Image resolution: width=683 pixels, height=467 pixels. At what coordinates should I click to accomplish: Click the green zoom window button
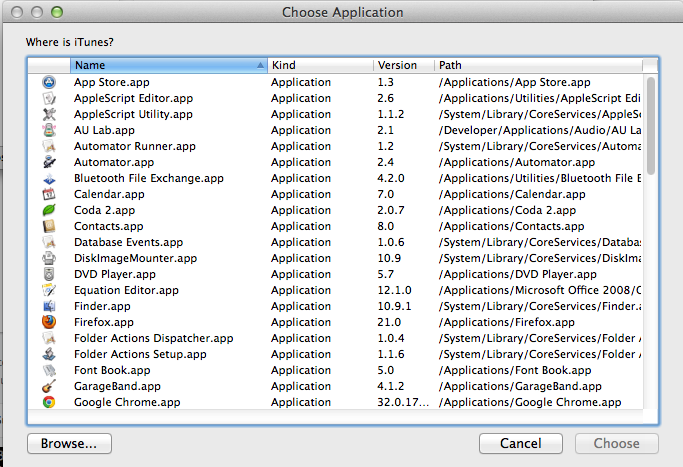pyautogui.click(x=57, y=12)
